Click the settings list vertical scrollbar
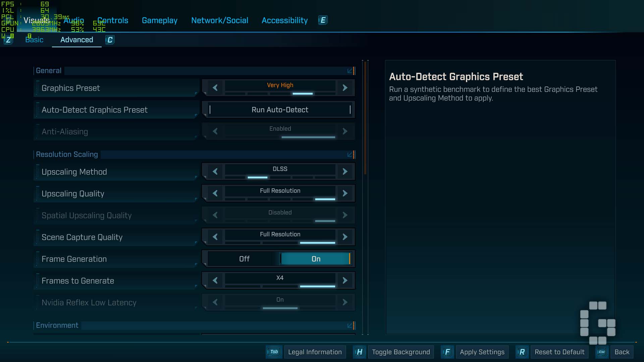Screen dimensions: 644x362 (365, 117)
